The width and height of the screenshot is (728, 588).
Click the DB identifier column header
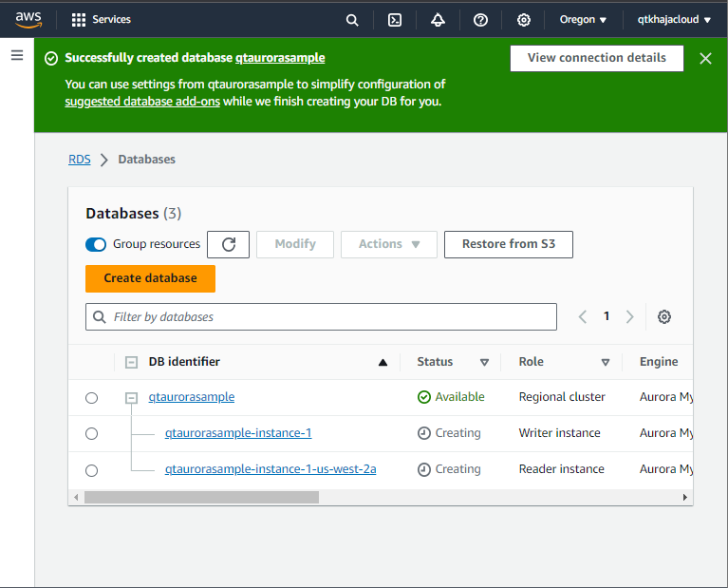coord(184,362)
